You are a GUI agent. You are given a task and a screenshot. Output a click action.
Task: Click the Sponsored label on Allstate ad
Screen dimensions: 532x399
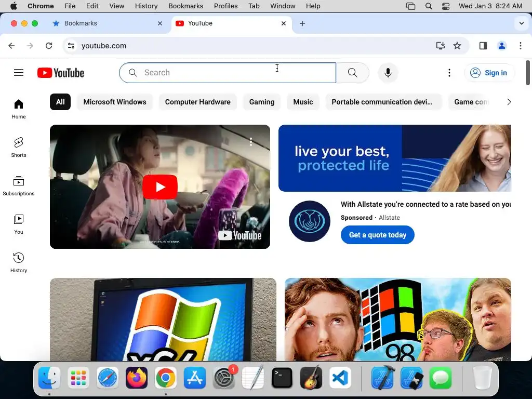click(356, 218)
